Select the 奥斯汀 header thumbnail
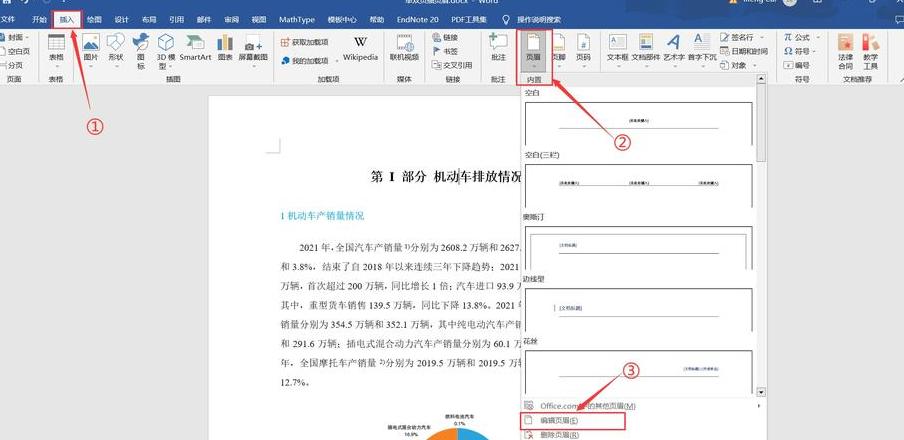Screen dimensions: 904x440 click(639, 248)
